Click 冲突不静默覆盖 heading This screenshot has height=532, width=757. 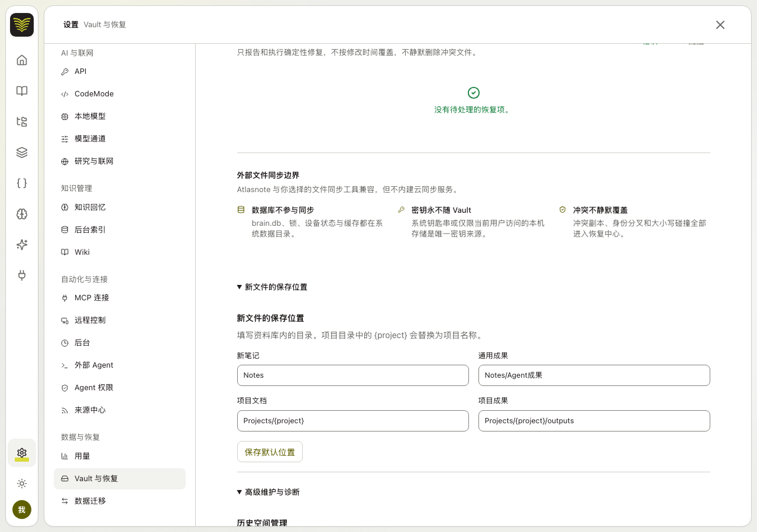[x=600, y=210]
